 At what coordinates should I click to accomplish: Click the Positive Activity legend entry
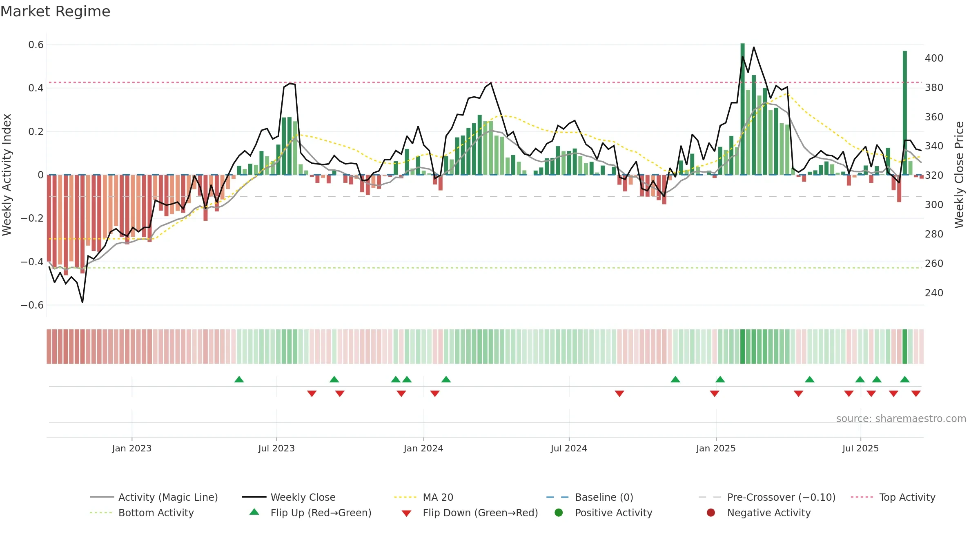click(x=603, y=513)
